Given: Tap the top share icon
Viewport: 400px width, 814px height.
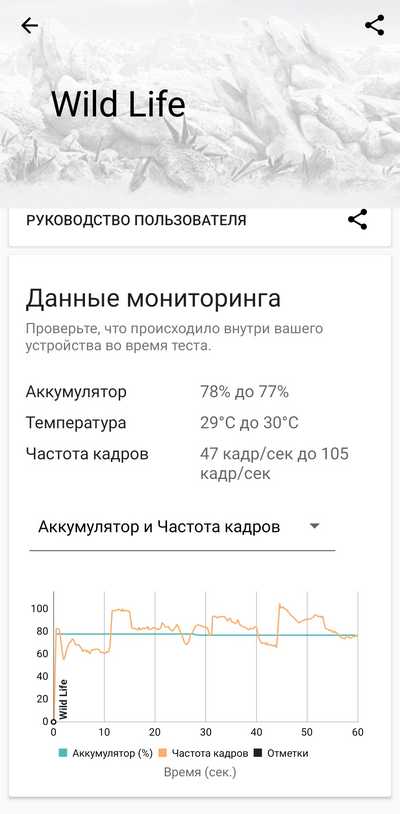Looking at the screenshot, I should click(375, 25).
